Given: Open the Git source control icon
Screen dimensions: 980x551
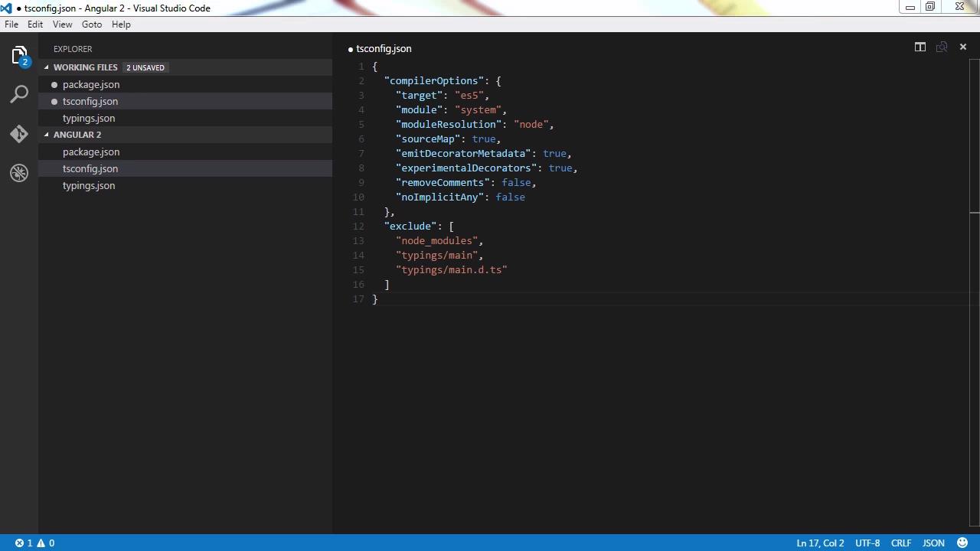Looking at the screenshot, I should (x=19, y=134).
